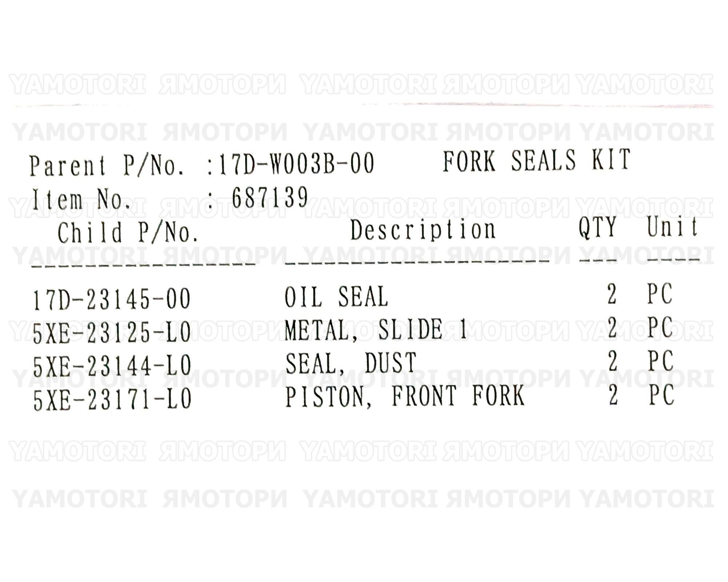Screen dimensions: 728x582
Task: Click the Description column header
Action: pyautogui.click(x=423, y=230)
